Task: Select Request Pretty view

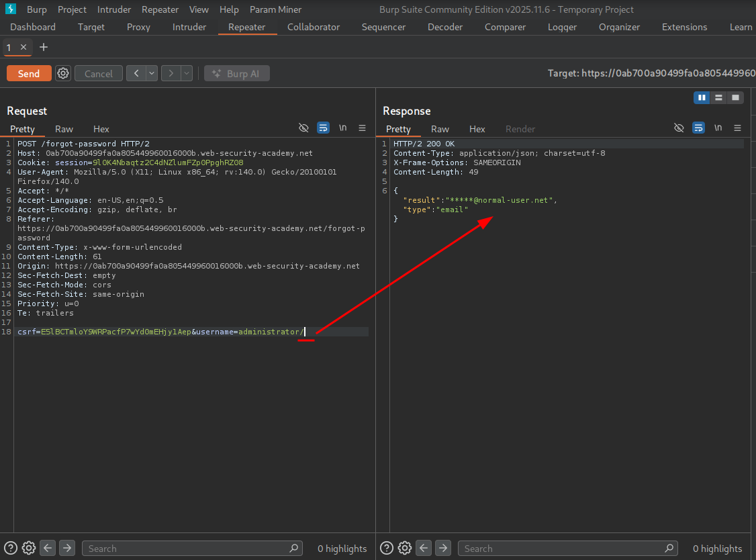Action: coord(22,129)
